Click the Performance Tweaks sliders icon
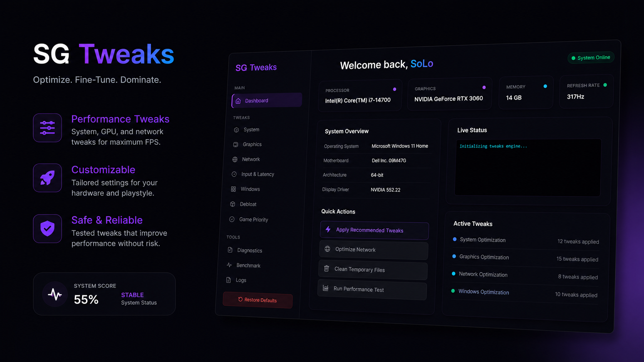 [x=47, y=128]
